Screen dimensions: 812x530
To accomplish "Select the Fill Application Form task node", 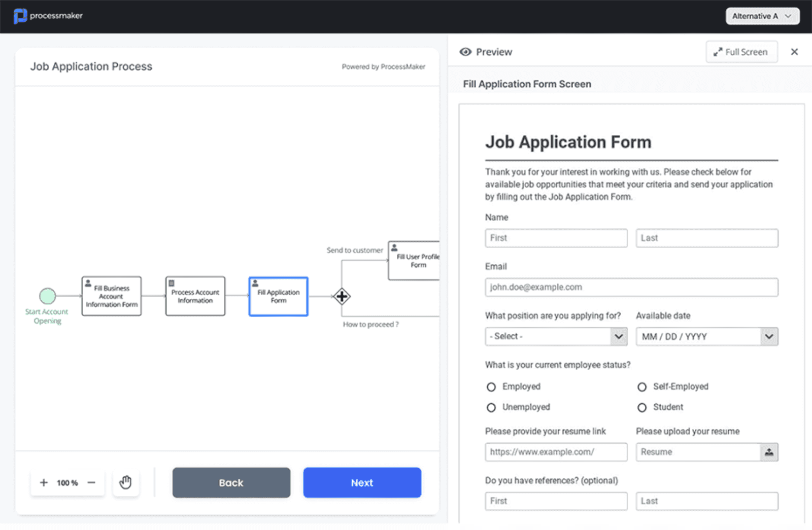I will click(278, 296).
